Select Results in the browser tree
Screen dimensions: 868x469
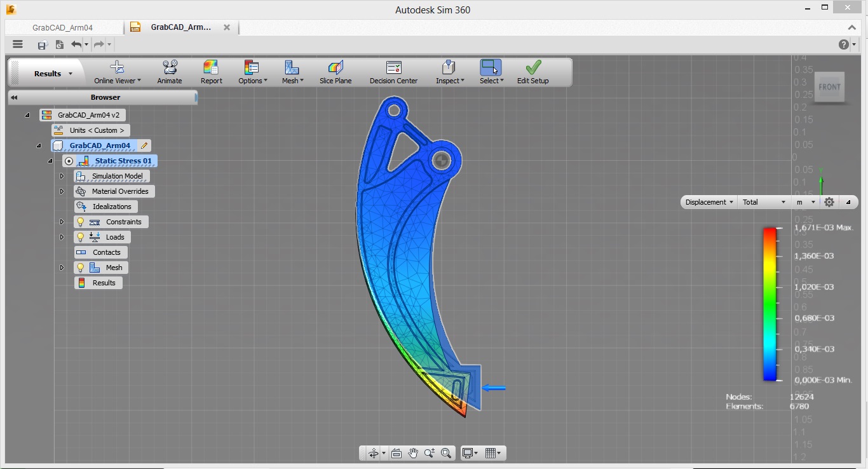point(98,283)
